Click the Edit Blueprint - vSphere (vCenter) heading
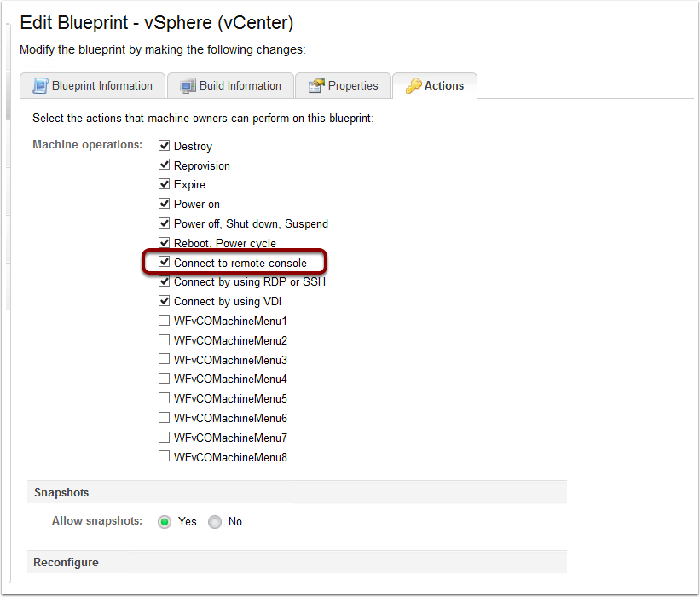The height and width of the screenshot is (597, 700). [x=157, y=23]
